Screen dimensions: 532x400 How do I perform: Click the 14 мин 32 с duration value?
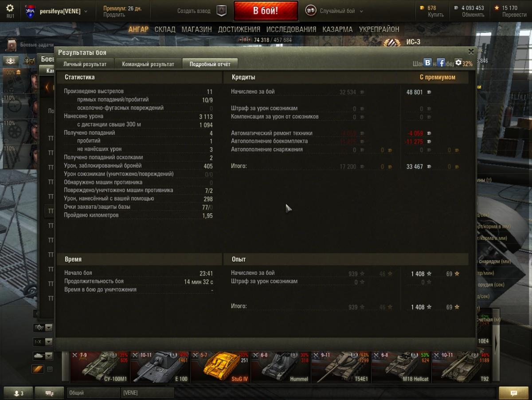tap(199, 282)
